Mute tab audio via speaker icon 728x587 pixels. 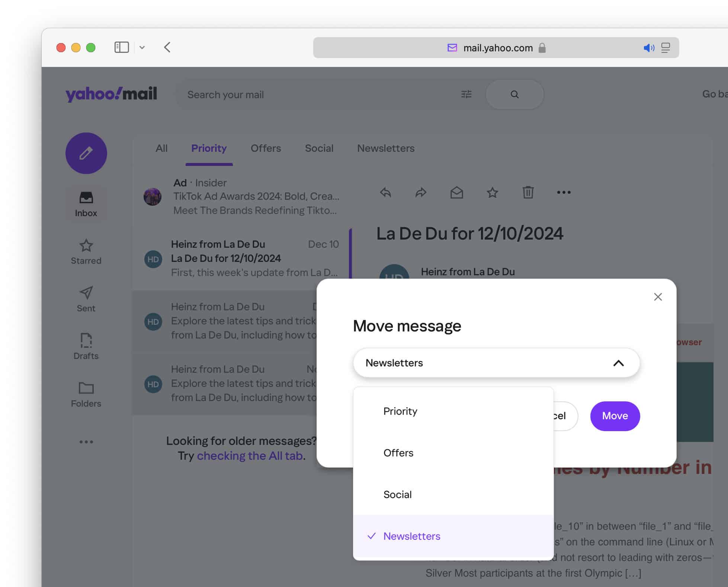coord(650,48)
